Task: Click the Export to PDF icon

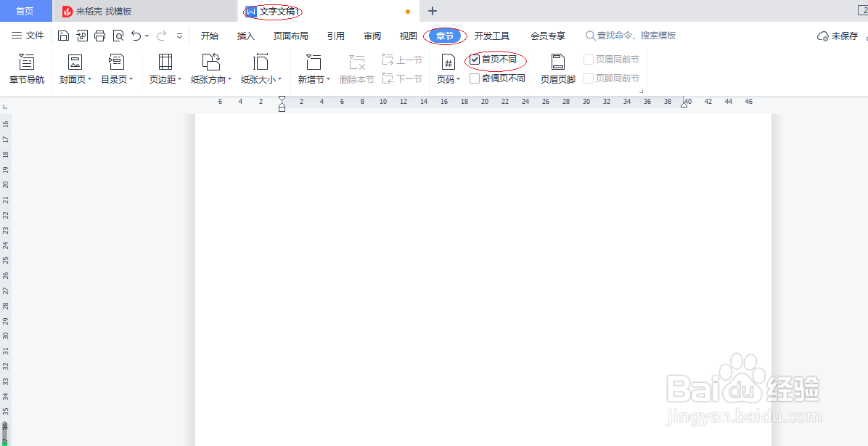Action: pos(82,35)
